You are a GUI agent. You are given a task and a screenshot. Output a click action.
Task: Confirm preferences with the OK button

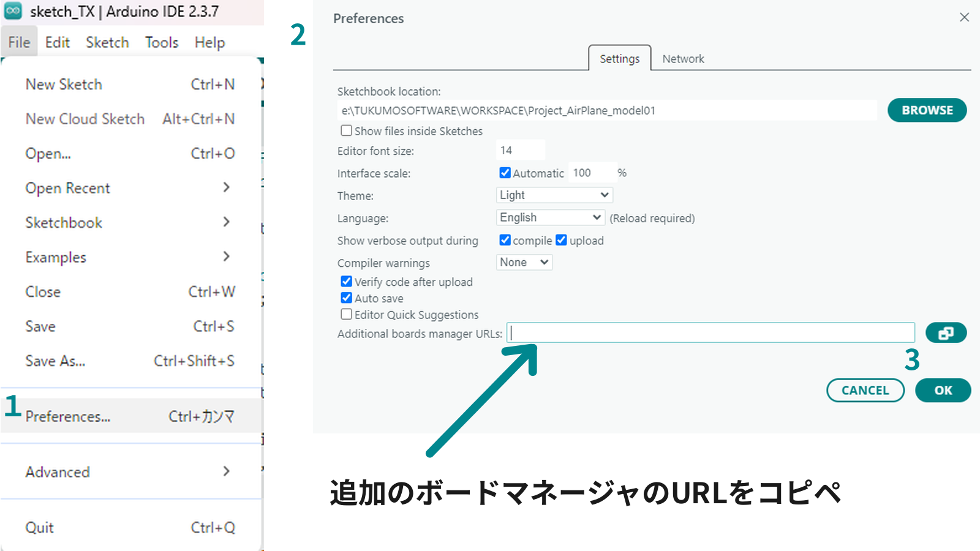[943, 390]
